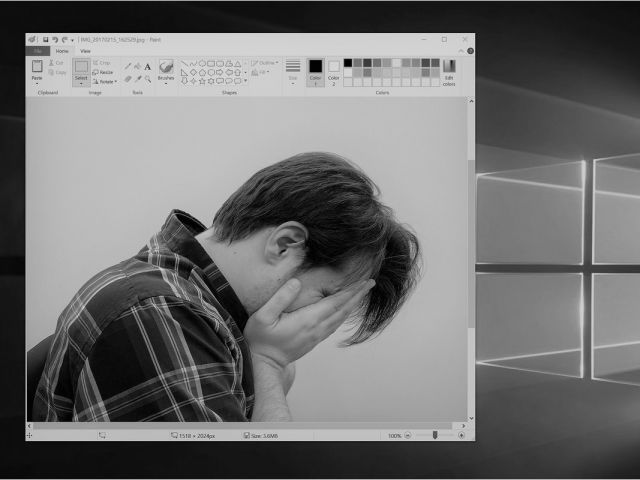Click the zoom slider handle in status bar

pos(434,436)
